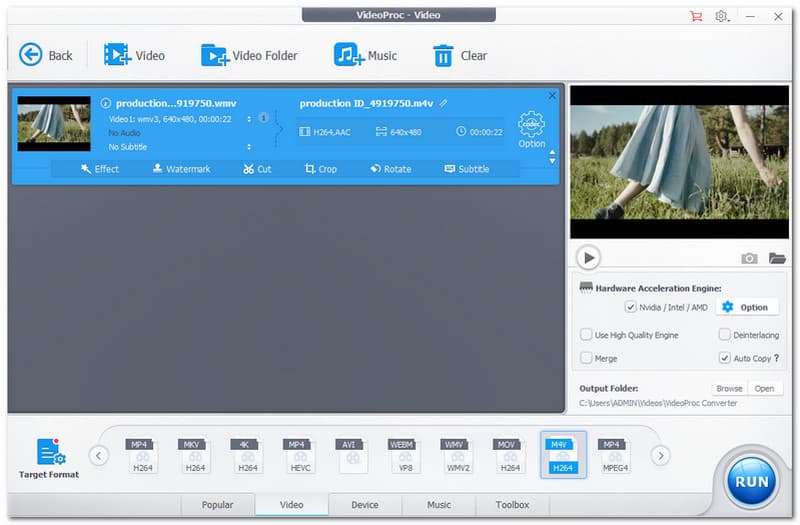The image size is (800, 525).
Task: Select MP4 MPEG4 format preset
Action: pyautogui.click(x=615, y=455)
